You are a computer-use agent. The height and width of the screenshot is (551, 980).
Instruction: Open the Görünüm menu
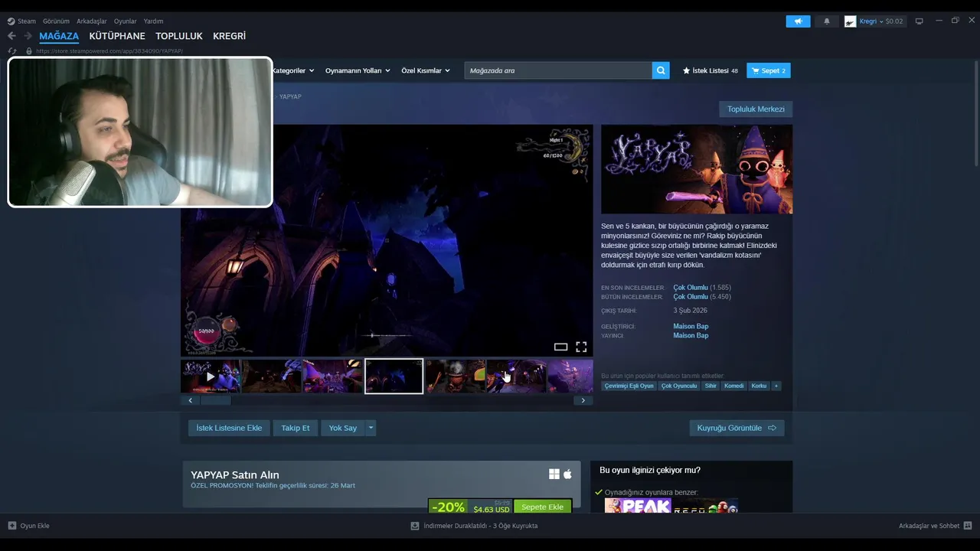pyautogui.click(x=56, y=21)
